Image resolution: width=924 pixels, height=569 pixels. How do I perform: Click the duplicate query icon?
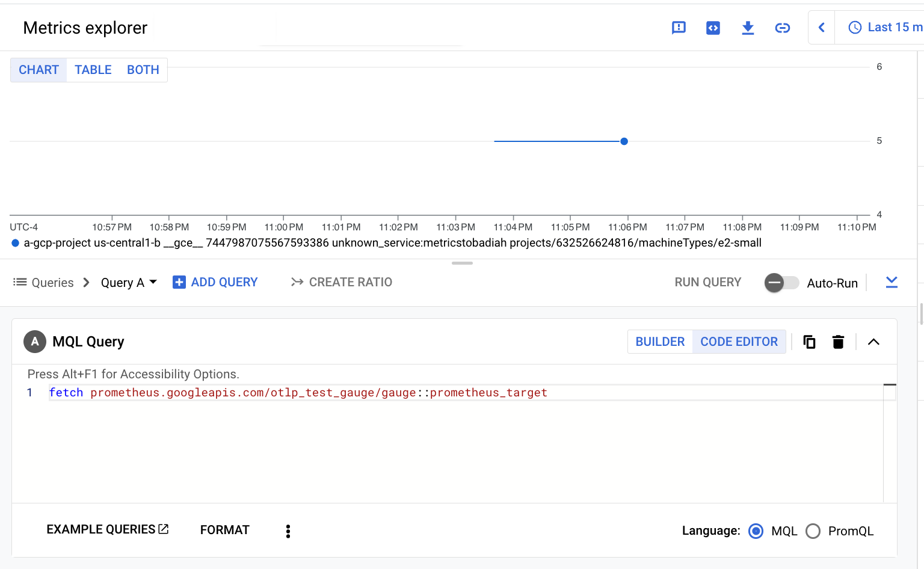pyautogui.click(x=809, y=342)
